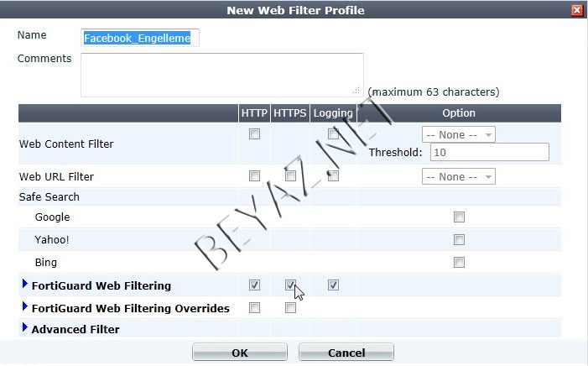Viewport: 588px width, 366px height.
Task: Click the Yahoo! label under Safe Search
Action: click(x=52, y=239)
